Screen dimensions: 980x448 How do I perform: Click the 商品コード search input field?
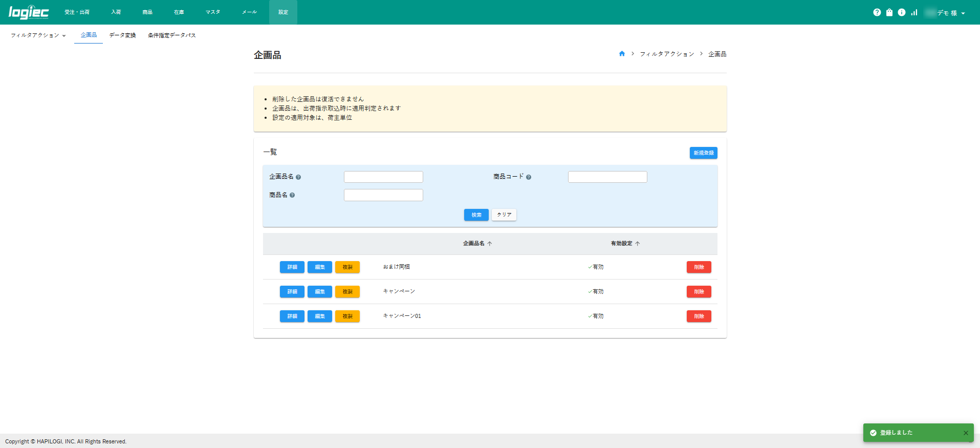[x=607, y=177]
